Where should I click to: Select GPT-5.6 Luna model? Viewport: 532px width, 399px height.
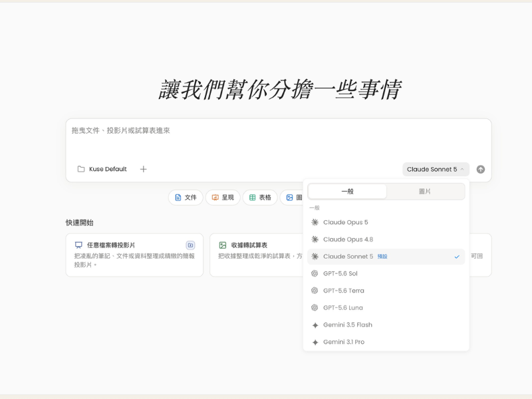pyautogui.click(x=386, y=308)
